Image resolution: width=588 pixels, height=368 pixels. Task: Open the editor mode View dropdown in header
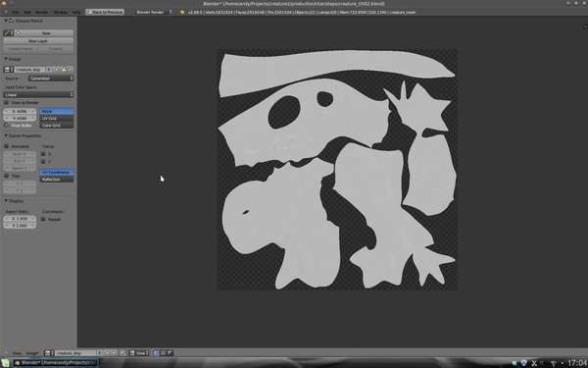tap(139, 353)
